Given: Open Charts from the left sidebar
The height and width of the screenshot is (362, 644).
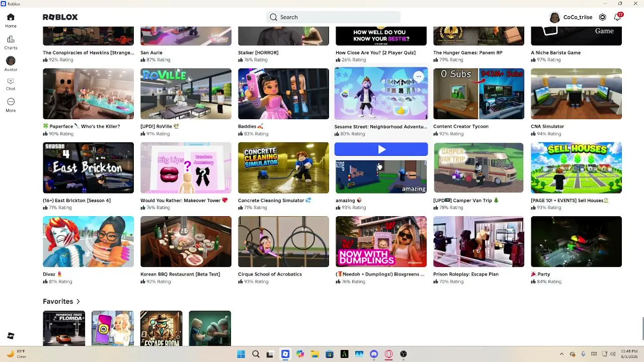Looking at the screenshot, I should (x=11, y=43).
